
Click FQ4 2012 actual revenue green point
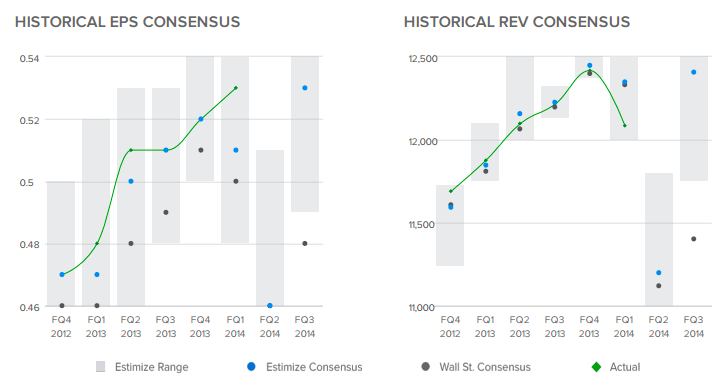pos(450,191)
